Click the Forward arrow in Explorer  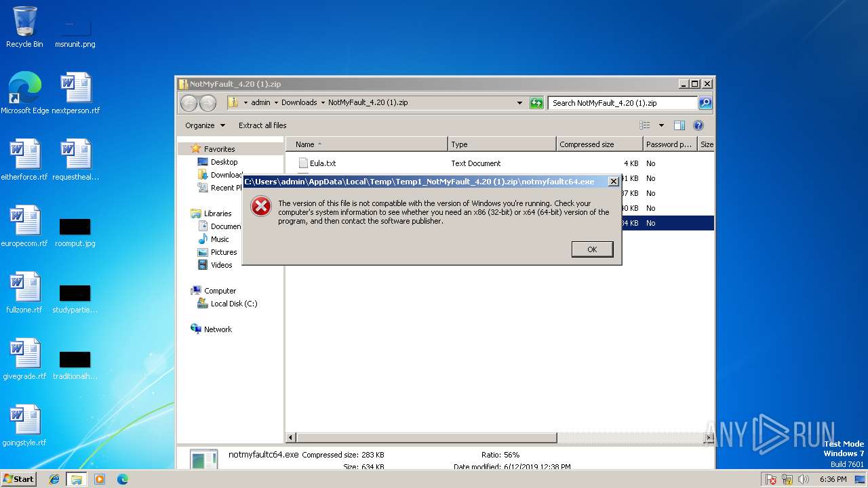click(x=208, y=103)
